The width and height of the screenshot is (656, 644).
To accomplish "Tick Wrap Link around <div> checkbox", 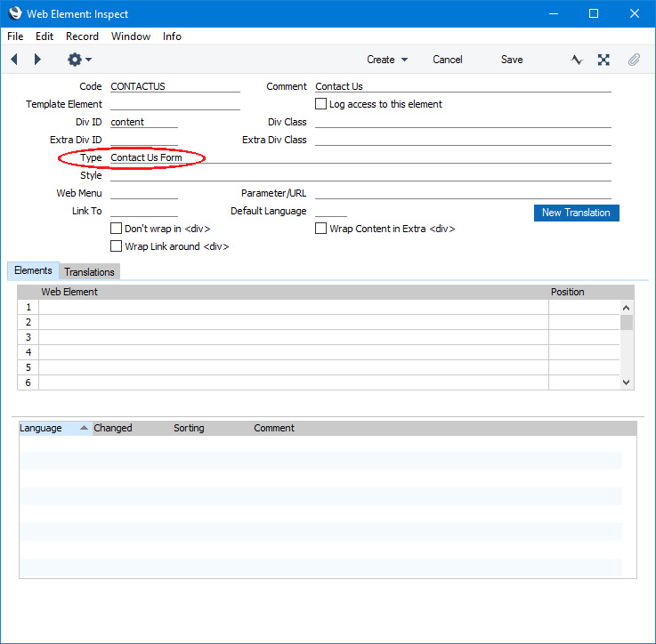I will point(116,246).
